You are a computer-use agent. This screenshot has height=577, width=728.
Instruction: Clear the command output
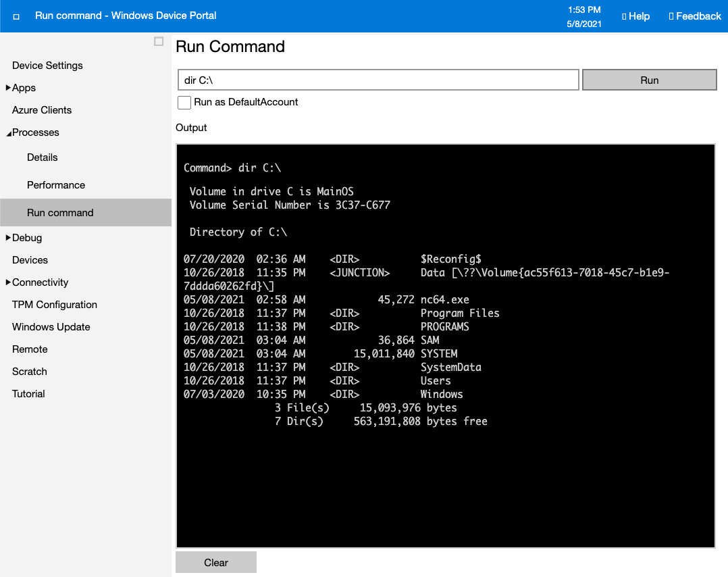point(216,563)
